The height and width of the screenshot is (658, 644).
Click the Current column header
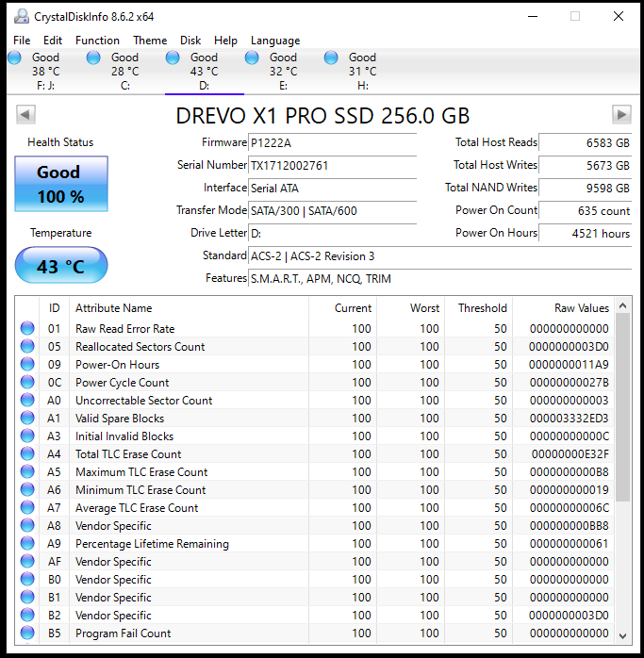click(343, 308)
